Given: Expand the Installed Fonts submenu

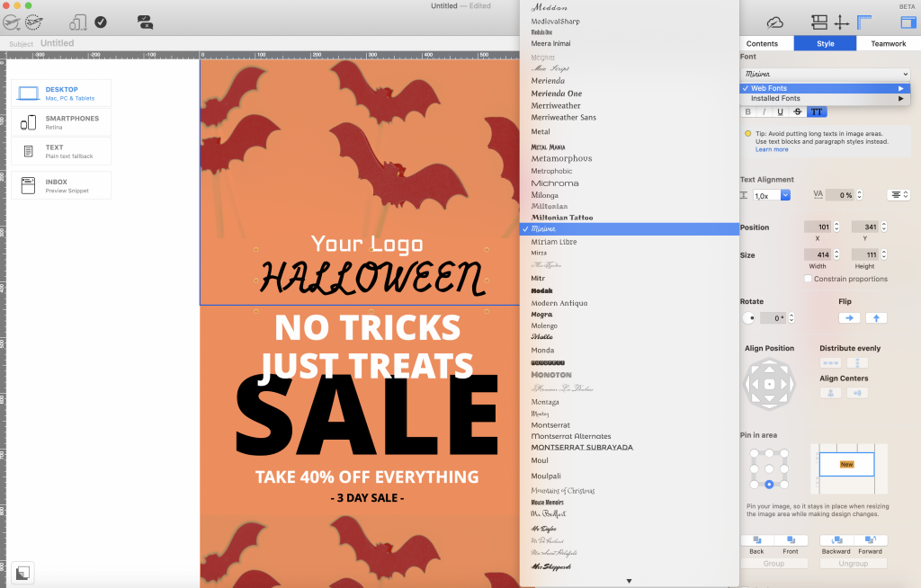Looking at the screenshot, I should coord(826,99).
